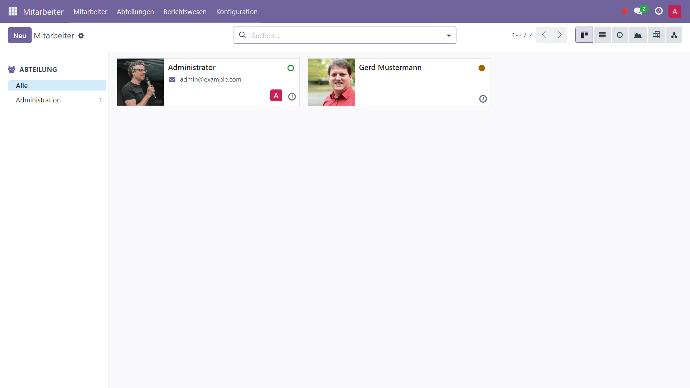The height and width of the screenshot is (388, 690).
Task: Switch to Kanban view
Action: pos(584,35)
